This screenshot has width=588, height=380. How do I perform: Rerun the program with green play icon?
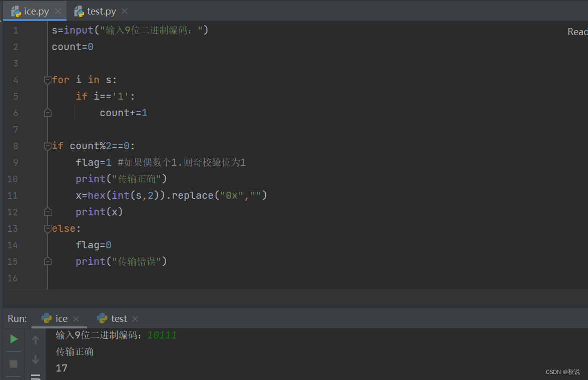click(14, 339)
